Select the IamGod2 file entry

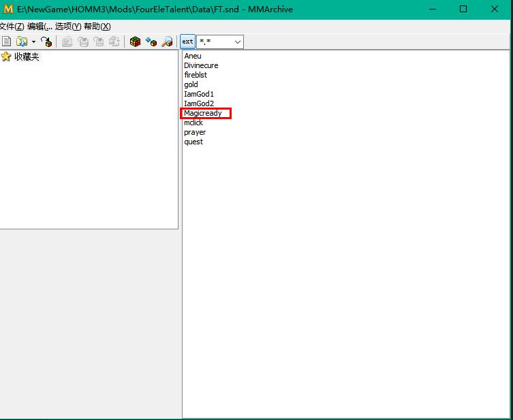click(199, 103)
